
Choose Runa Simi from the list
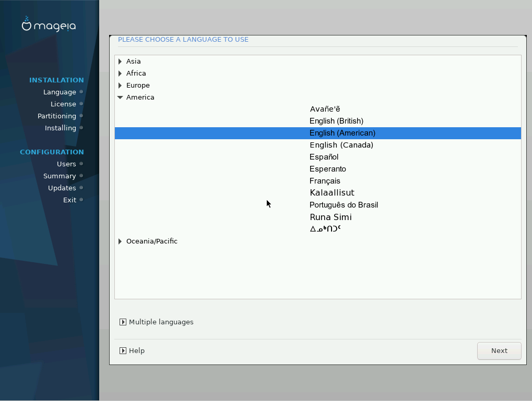coord(330,217)
